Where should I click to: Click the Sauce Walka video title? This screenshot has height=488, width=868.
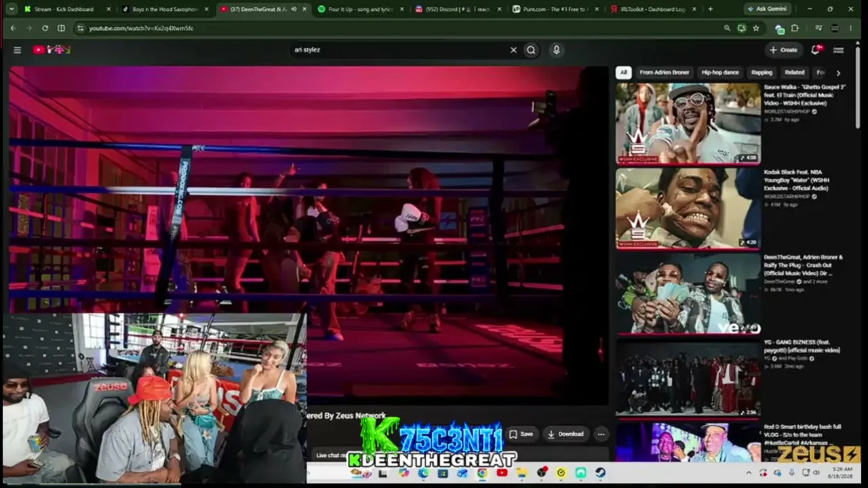click(805, 95)
